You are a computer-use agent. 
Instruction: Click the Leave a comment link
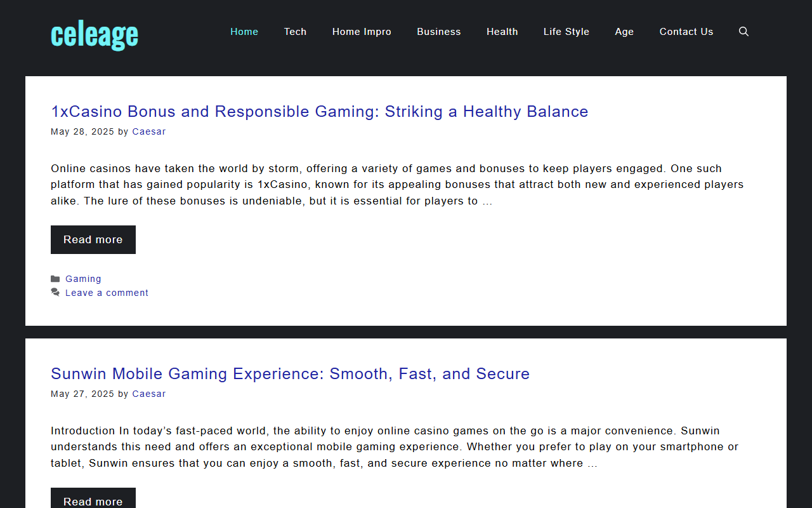pos(107,293)
